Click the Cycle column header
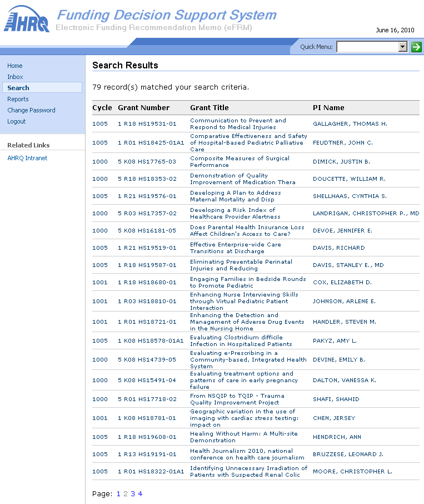 click(x=102, y=108)
